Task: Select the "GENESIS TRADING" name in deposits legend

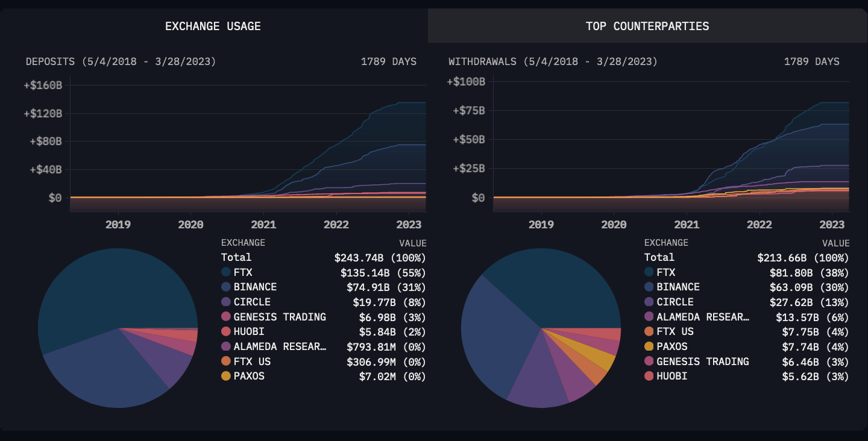Action: [280, 317]
